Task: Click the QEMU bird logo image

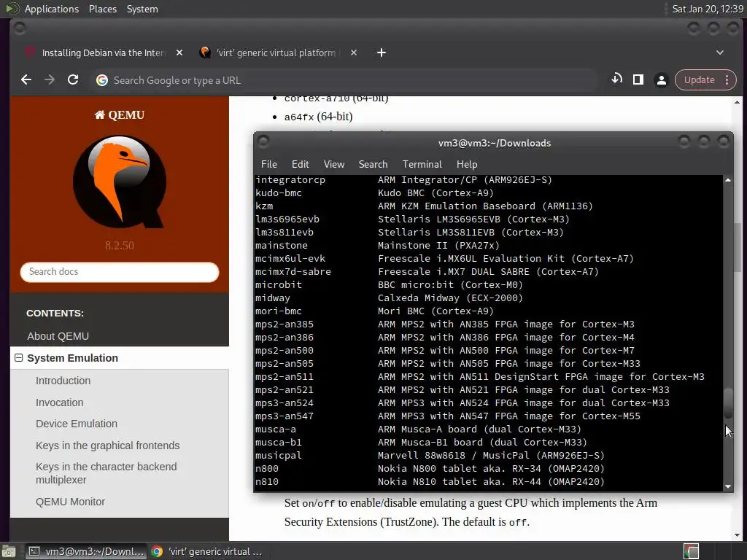Action: (x=120, y=182)
